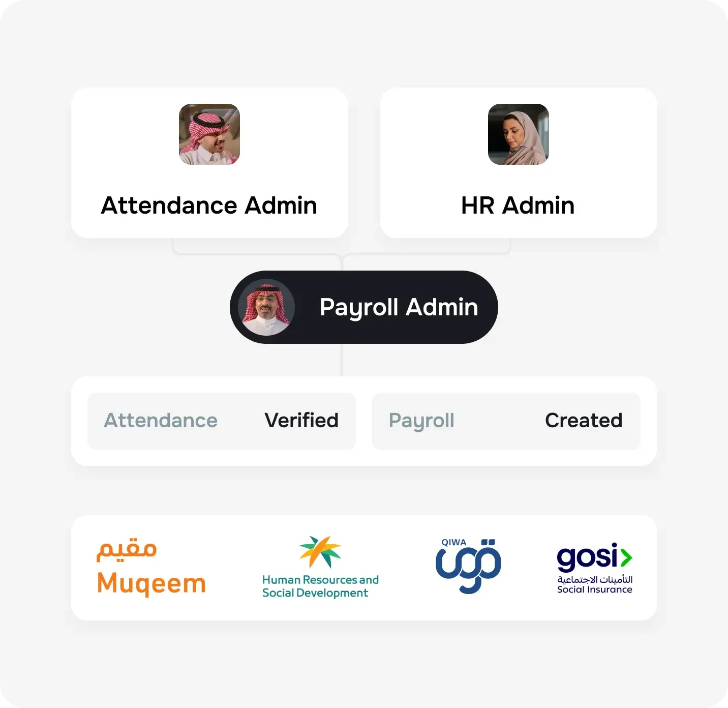The image size is (728, 708).
Task: Click the green arrow in GOSI logo
Action: pyautogui.click(x=626, y=558)
